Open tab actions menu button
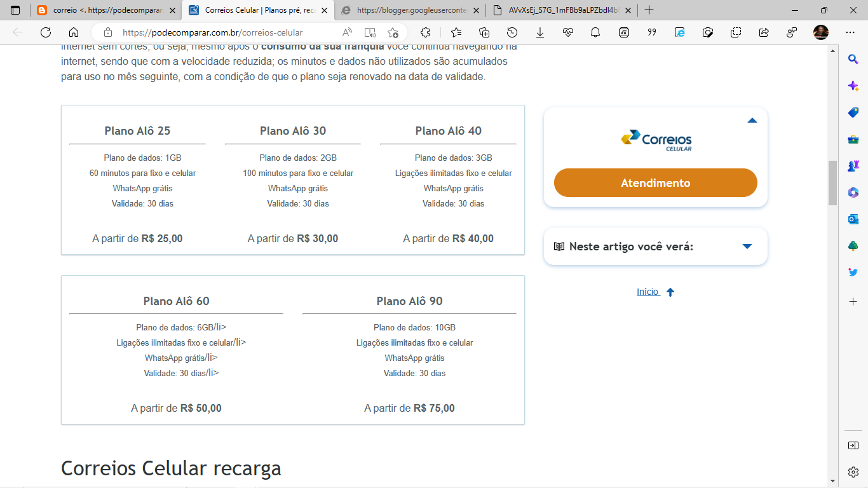 (15, 10)
